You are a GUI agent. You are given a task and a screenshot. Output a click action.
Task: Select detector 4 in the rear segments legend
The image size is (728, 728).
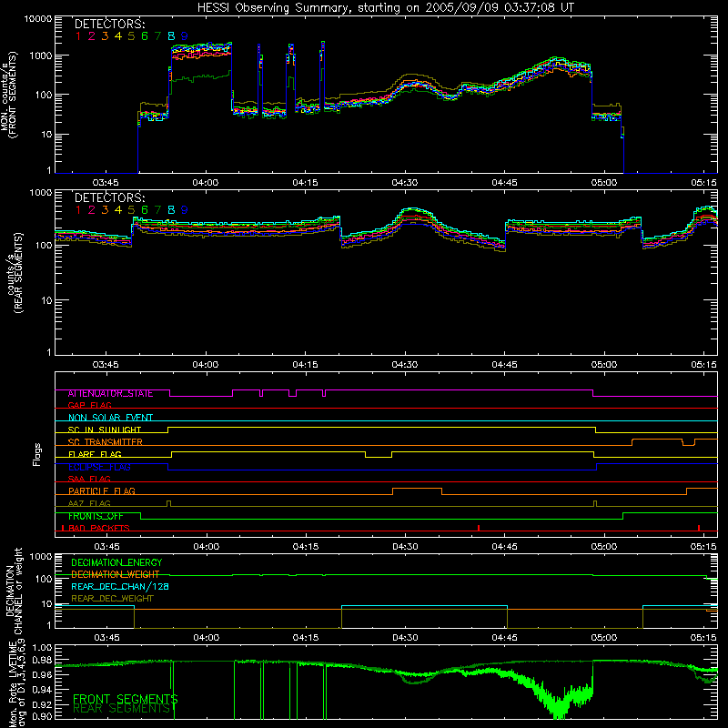point(118,210)
